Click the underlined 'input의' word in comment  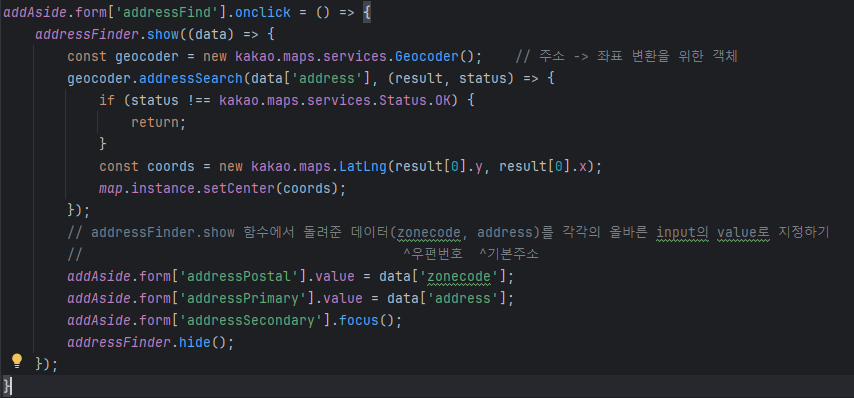tap(682, 232)
